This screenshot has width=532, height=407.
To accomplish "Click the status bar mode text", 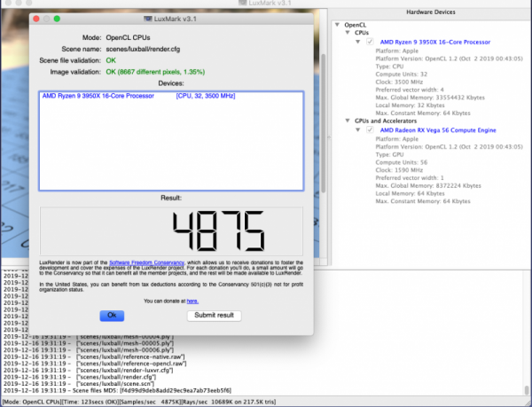I will tap(33, 402).
